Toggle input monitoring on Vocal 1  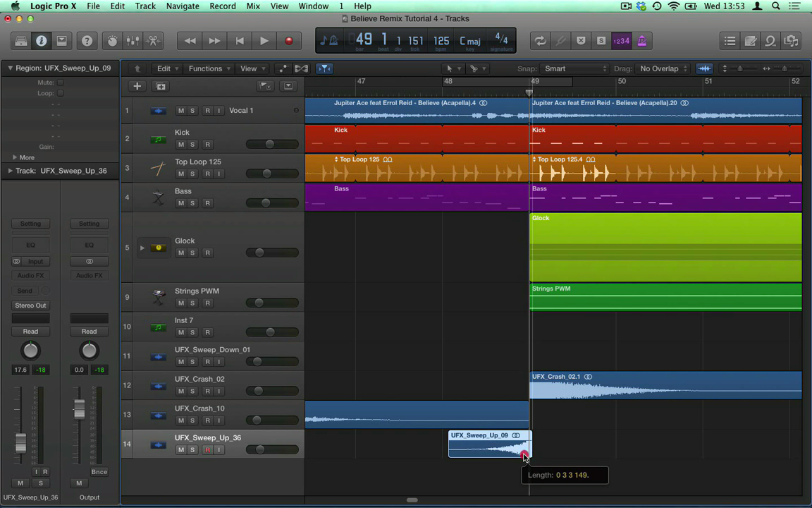(x=219, y=110)
